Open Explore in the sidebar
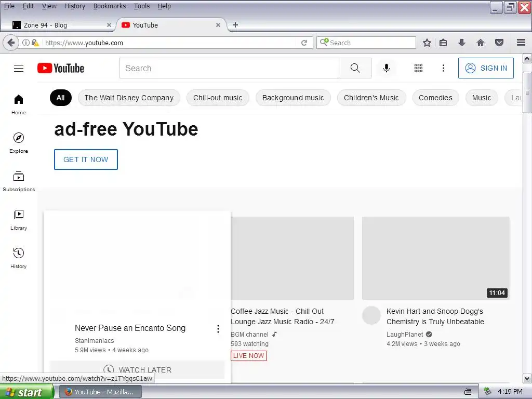 click(x=19, y=143)
